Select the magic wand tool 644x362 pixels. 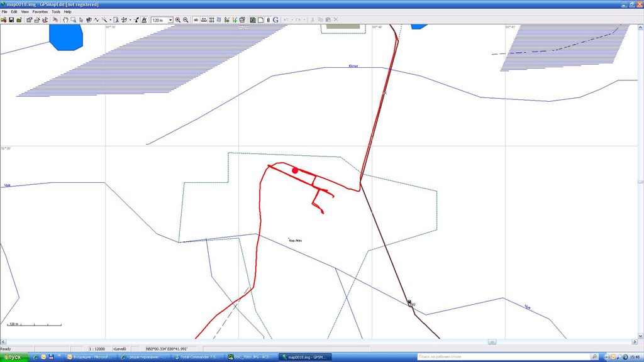tap(104, 19)
